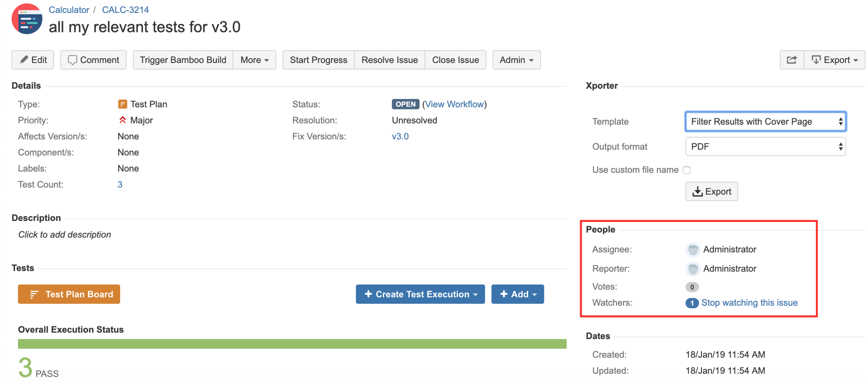The width and height of the screenshot is (868, 381).
Task: Open the top-right Export dropdown
Action: [834, 60]
